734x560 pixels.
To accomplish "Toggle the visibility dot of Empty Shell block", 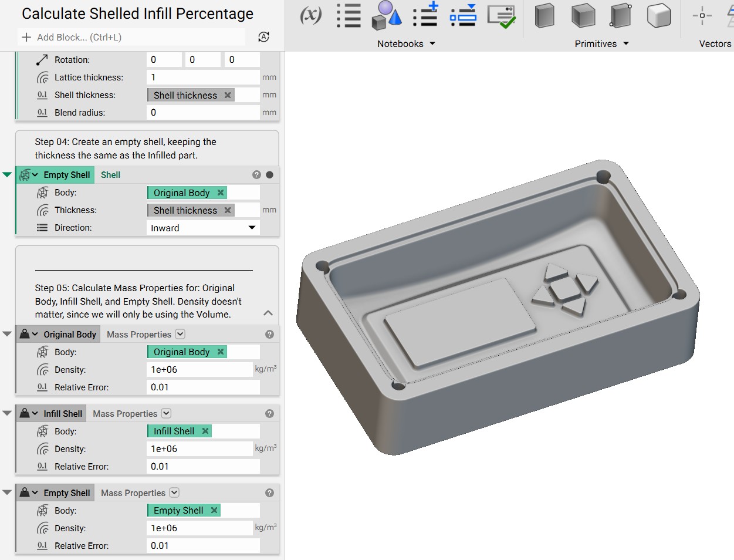I will pos(269,175).
